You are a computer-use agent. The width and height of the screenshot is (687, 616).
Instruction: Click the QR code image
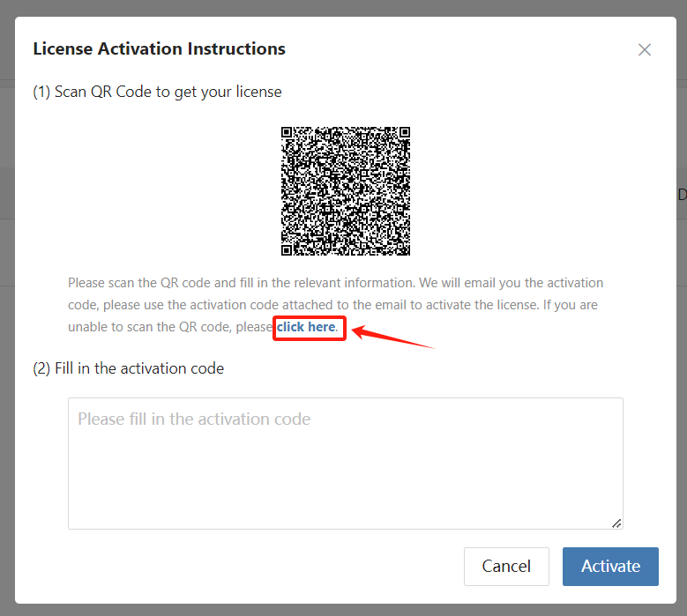coord(345,191)
